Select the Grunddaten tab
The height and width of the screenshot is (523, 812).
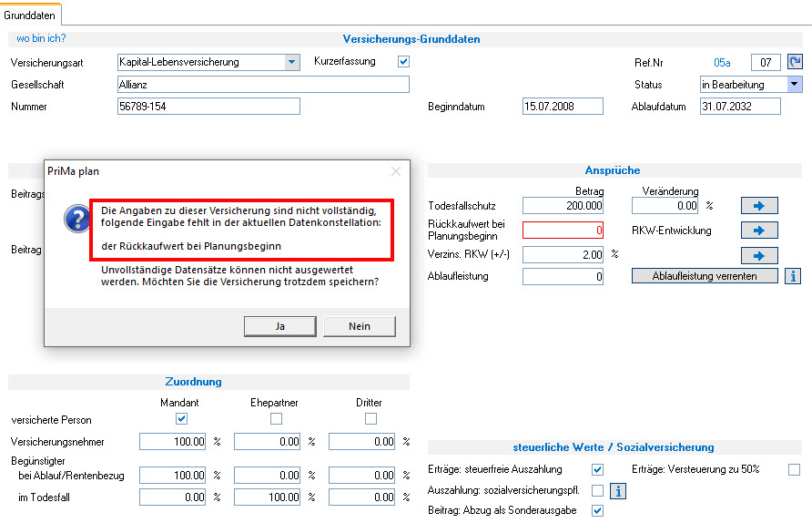point(30,15)
